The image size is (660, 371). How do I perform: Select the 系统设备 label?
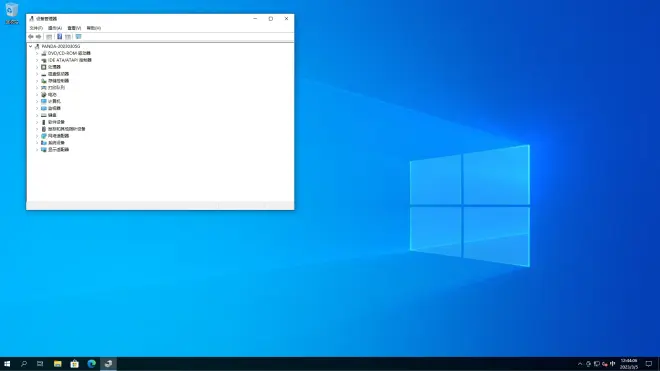(56, 143)
